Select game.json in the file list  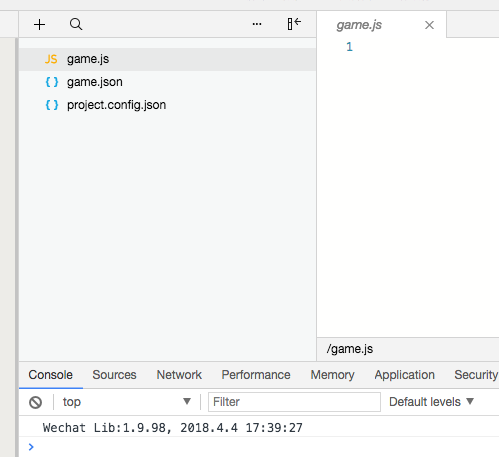[167, 82]
